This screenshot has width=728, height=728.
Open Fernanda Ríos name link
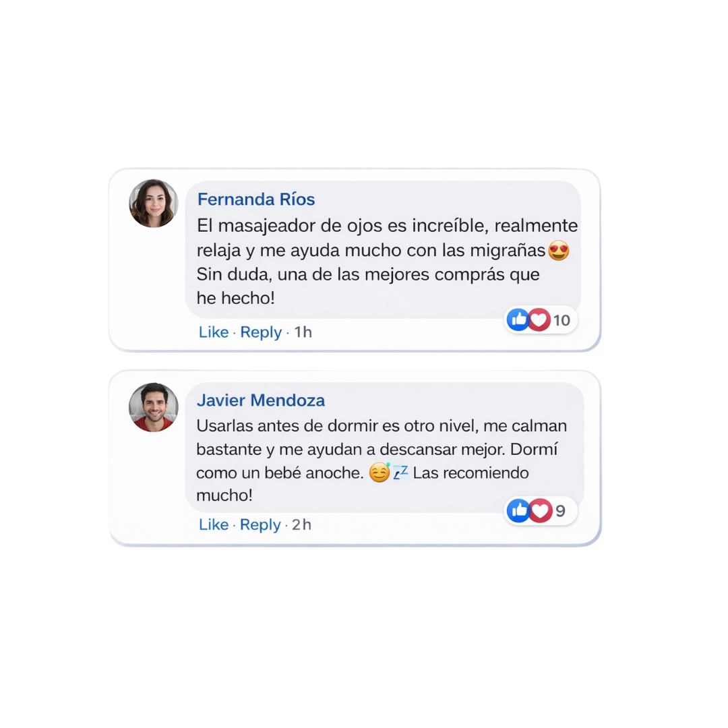click(x=256, y=199)
